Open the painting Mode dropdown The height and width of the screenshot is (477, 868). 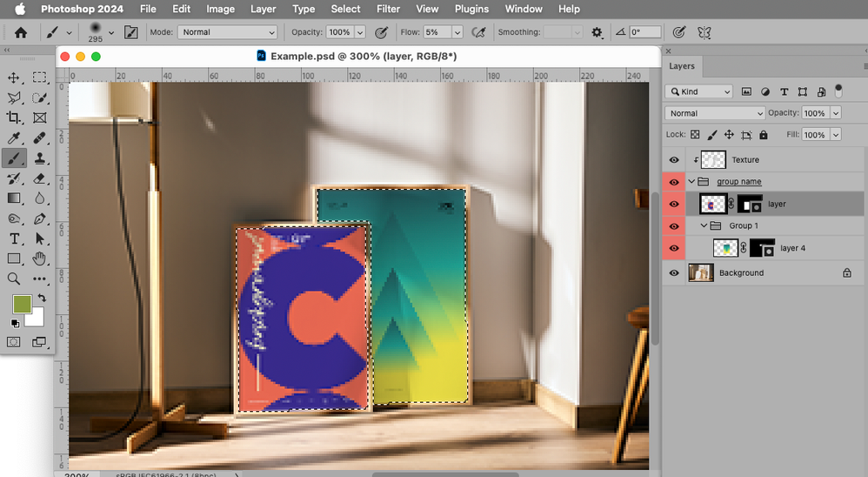(227, 32)
